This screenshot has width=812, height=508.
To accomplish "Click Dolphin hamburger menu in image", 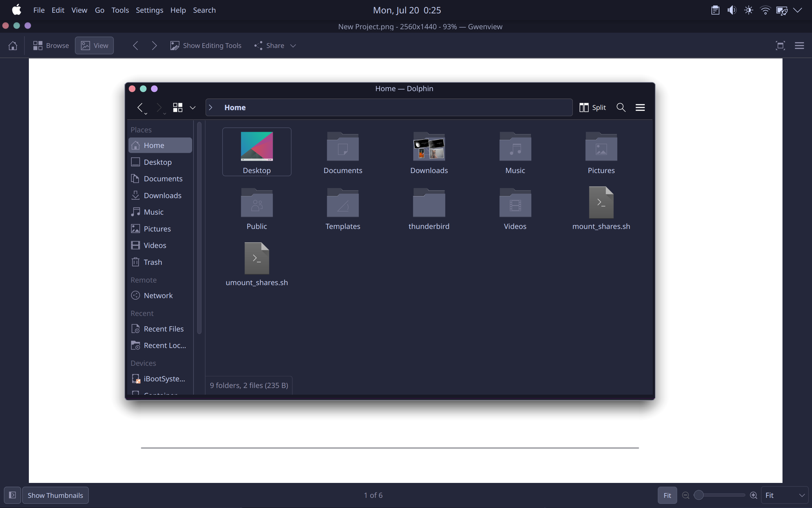I will pyautogui.click(x=640, y=108).
